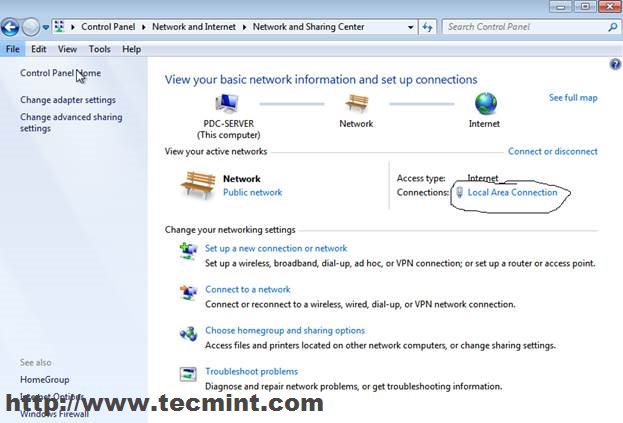Click Connect or disconnect link

[553, 151]
